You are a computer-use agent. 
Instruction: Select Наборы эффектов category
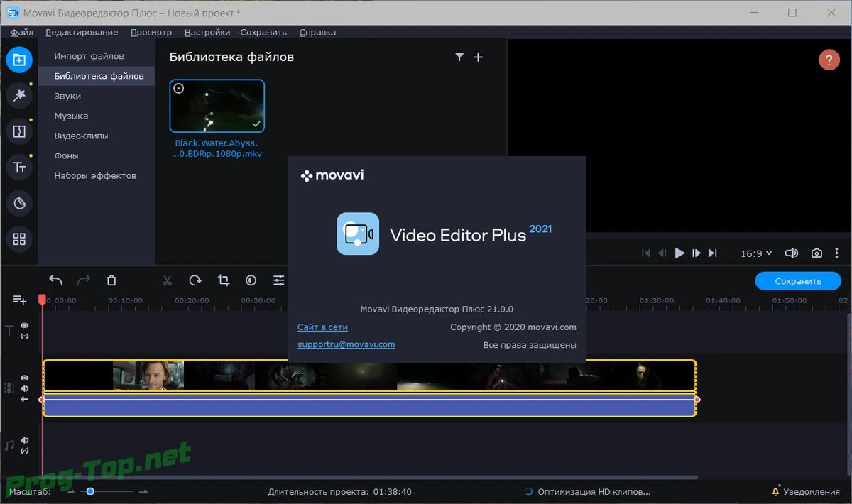pos(97,175)
